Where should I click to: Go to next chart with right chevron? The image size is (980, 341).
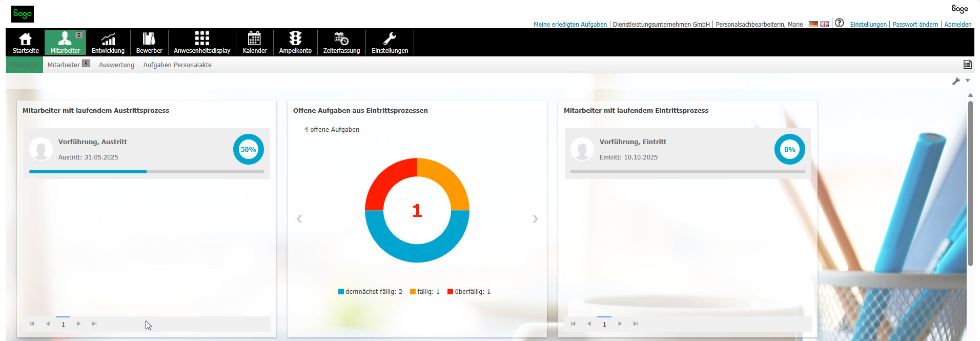535,219
